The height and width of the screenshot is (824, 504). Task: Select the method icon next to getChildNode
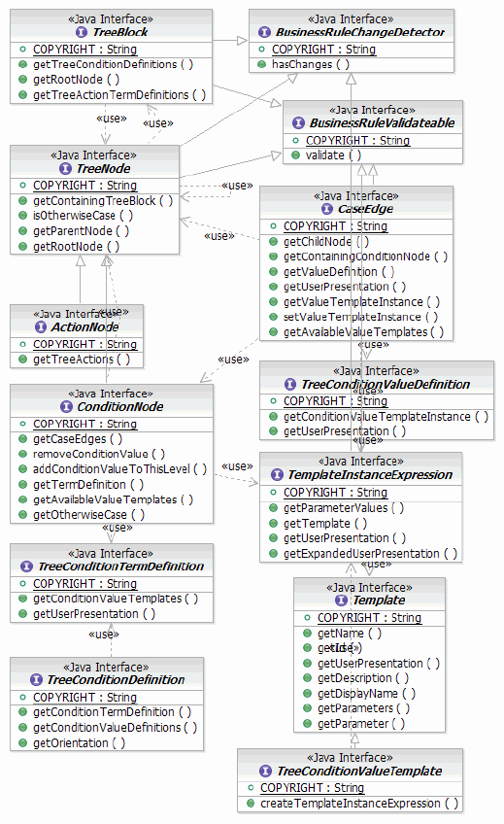(273, 242)
